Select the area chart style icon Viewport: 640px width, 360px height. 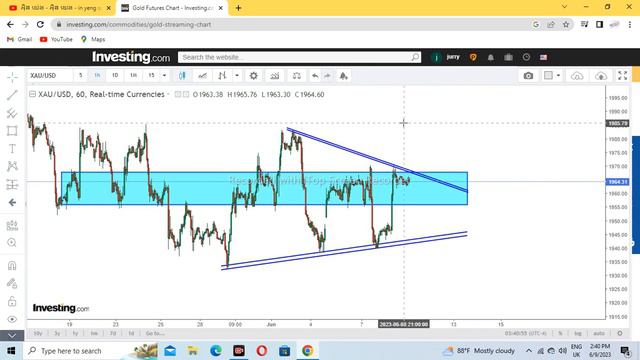pyautogui.click(x=202, y=76)
